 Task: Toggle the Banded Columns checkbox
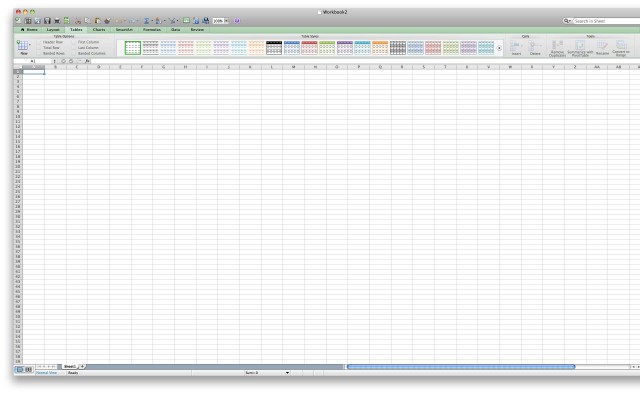(x=75, y=53)
